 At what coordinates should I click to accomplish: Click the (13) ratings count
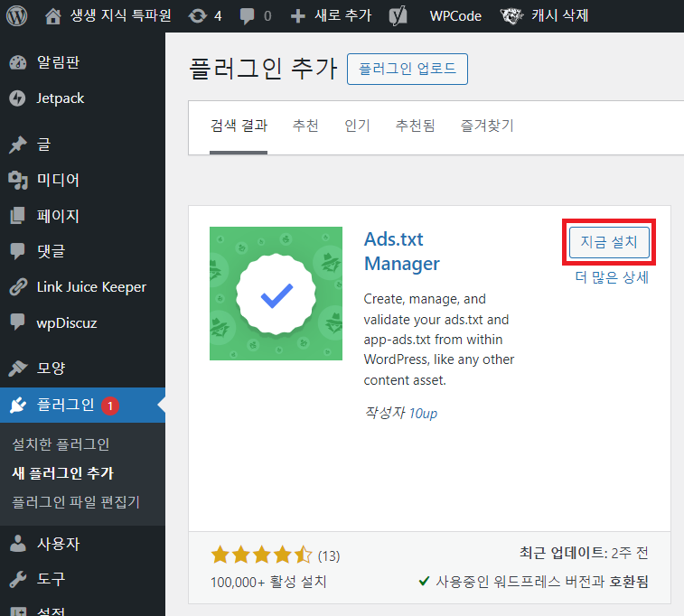329,556
